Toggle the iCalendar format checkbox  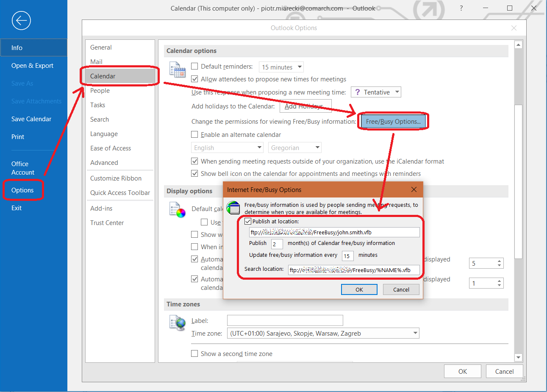pyautogui.click(x=194, y=161)
